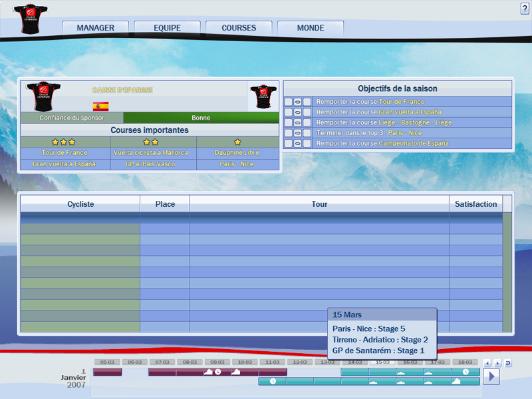Click the Spanish flag under the team name

tap(100, 106)
